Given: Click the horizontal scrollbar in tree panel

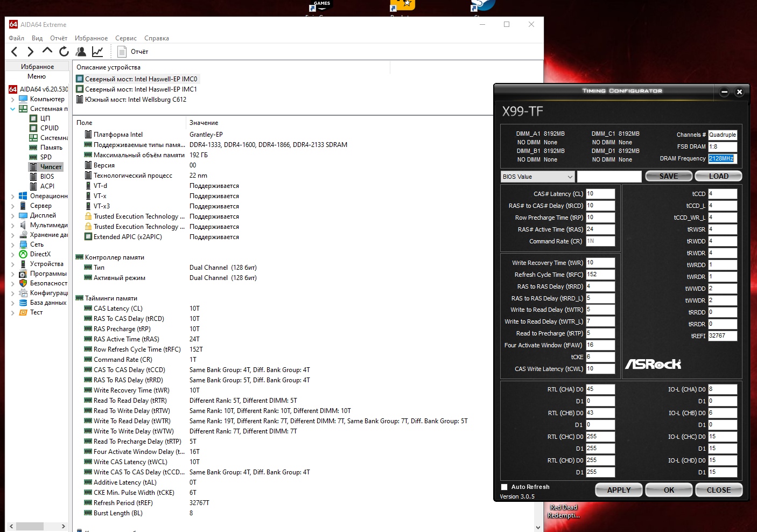Looking at the screenshot, I should tap(29, 526).
